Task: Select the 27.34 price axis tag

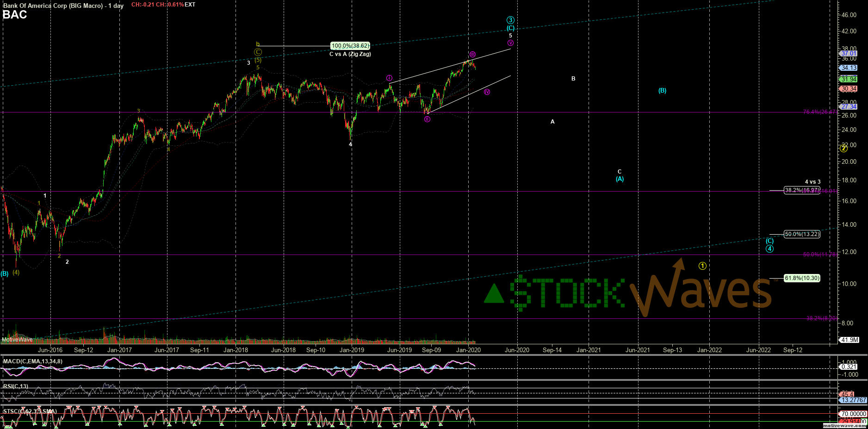Action: (x=849, y=107)
